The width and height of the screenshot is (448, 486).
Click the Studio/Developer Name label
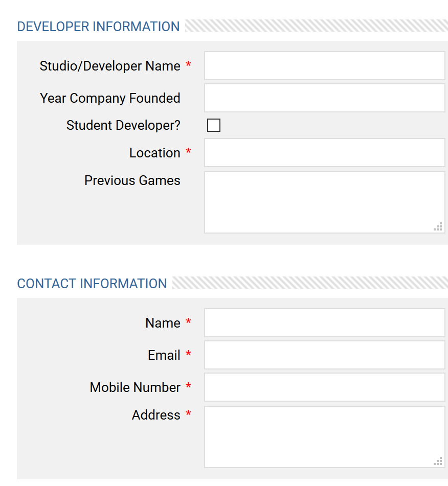click(110, 66)
